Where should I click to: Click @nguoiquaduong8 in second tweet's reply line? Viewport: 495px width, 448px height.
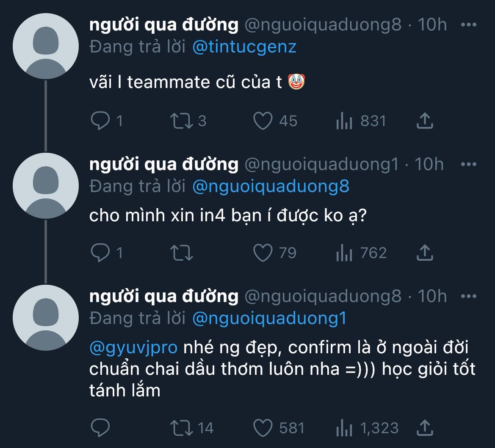point(271,187)
